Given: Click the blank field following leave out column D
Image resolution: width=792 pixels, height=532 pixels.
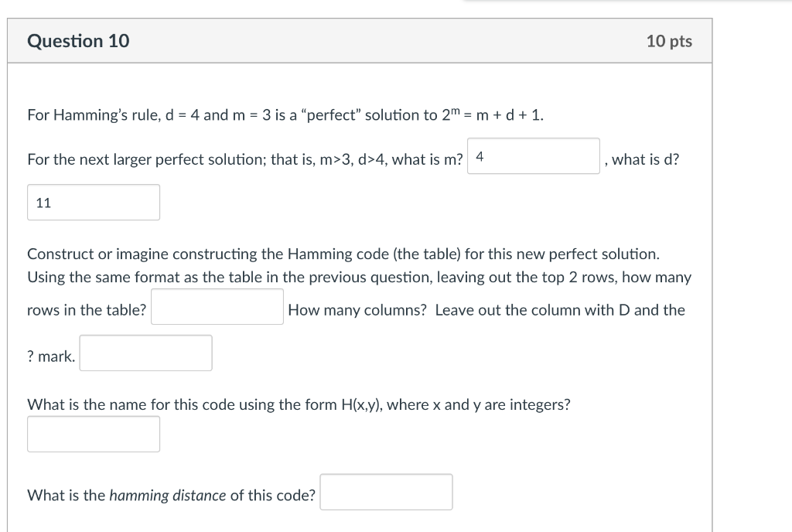Looking at the screenshot, I should click(145, 353).
